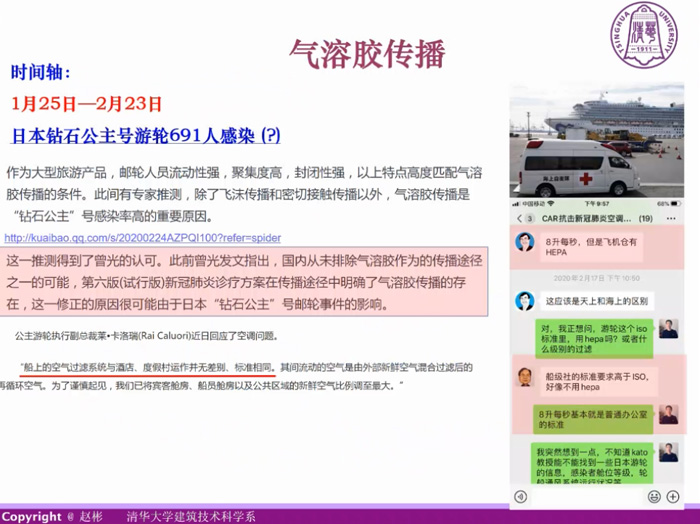The height and width of the screenshot is (524, 700).
Task: Click the Rai Caluori response line
Action: pyautogui.click(x=147, y=336)
